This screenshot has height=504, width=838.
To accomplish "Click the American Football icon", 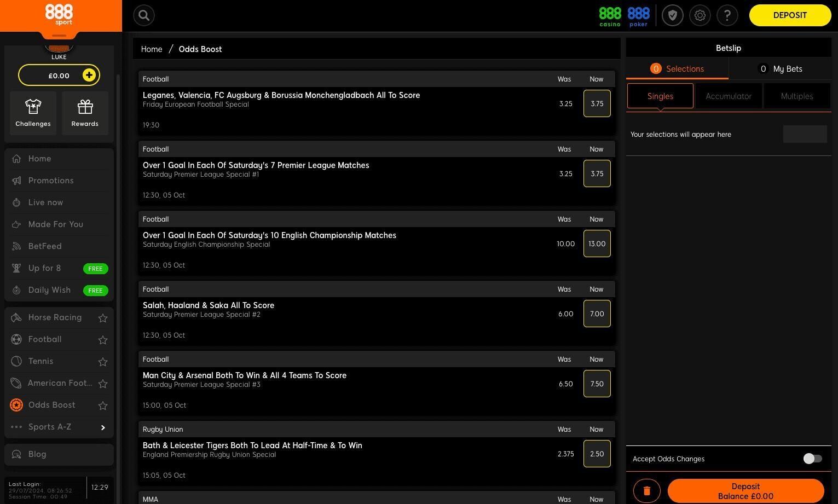I will coord(16,383).
